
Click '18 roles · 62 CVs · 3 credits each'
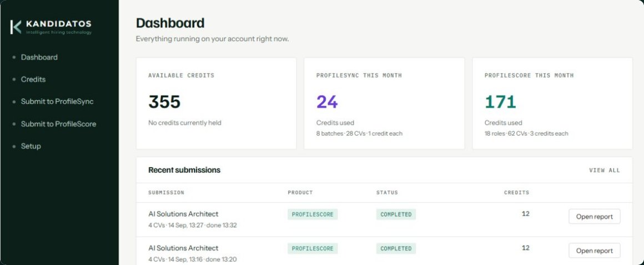pos(526,133)
